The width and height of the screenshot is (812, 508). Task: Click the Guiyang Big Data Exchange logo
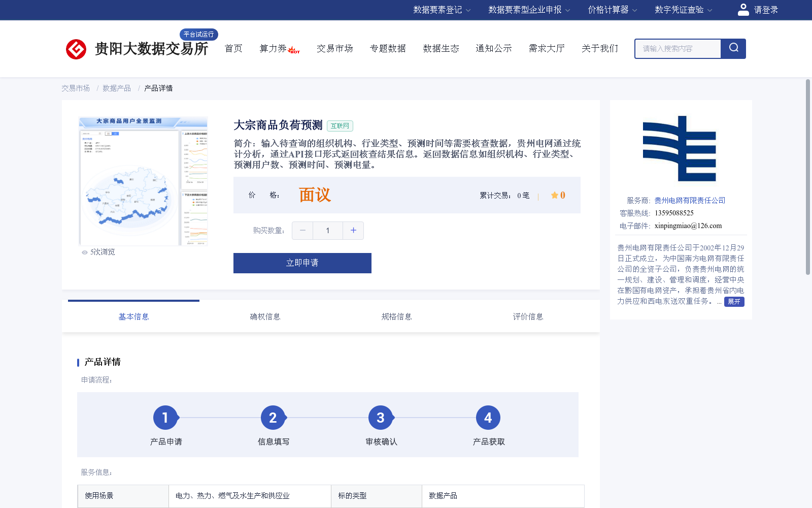click(x=137, y=49)
